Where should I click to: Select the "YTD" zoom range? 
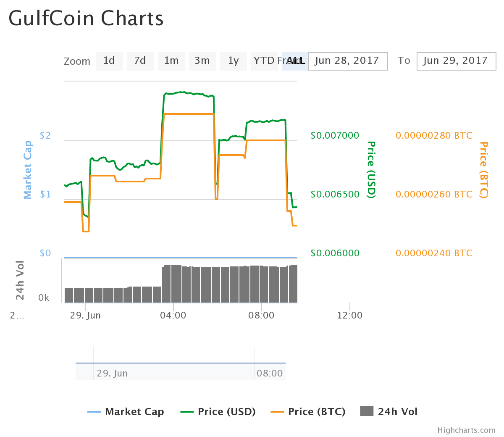264,61
